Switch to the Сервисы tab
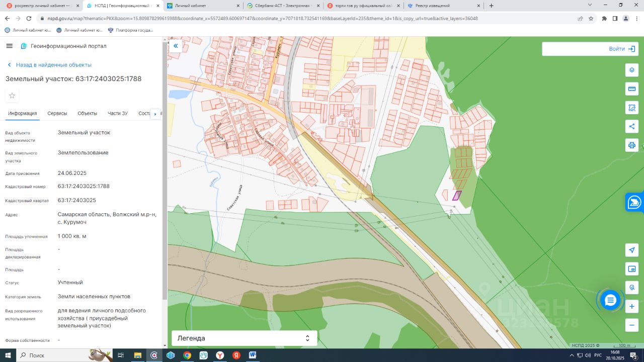Viewport: 644px width, 362px height. 57,114
